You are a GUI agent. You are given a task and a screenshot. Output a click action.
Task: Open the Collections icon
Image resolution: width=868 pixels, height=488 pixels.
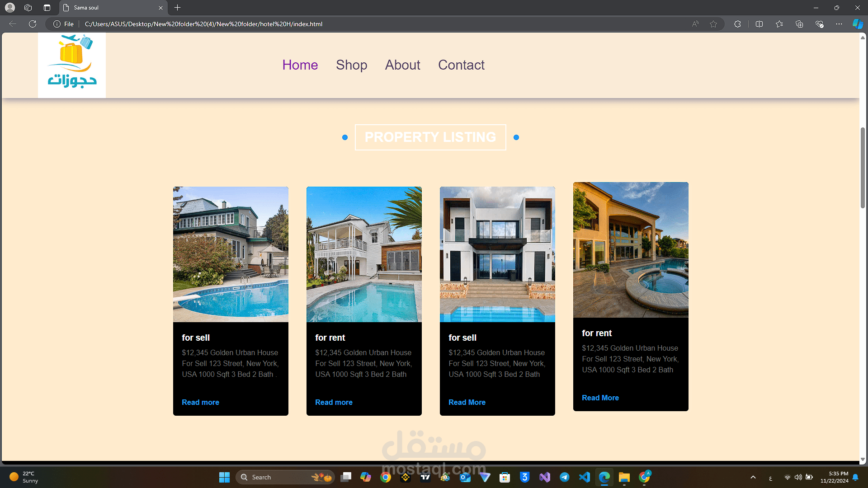(799, 24)
